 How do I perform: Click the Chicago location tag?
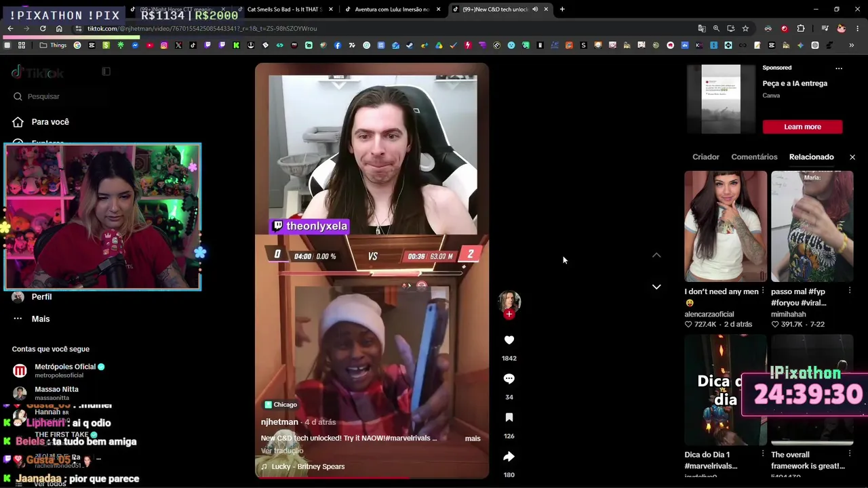(x=281, y=405)
